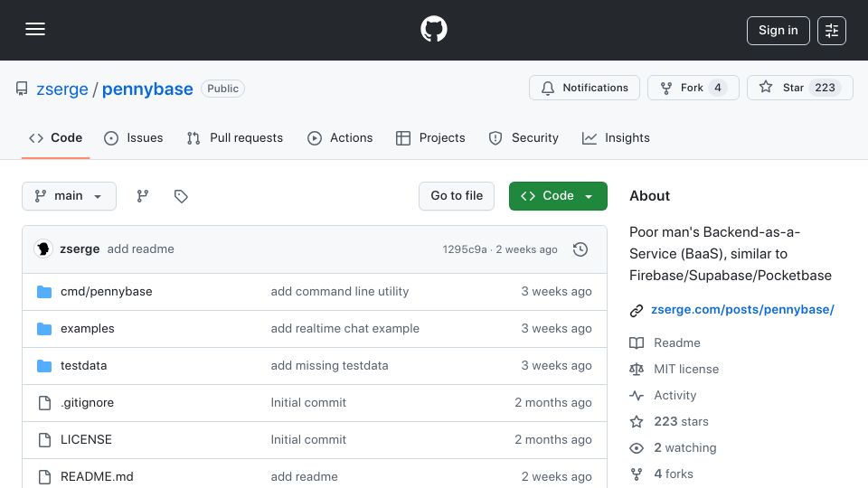
Task: Click the cmd/pennybase folder icon
Action: (44, 292)
